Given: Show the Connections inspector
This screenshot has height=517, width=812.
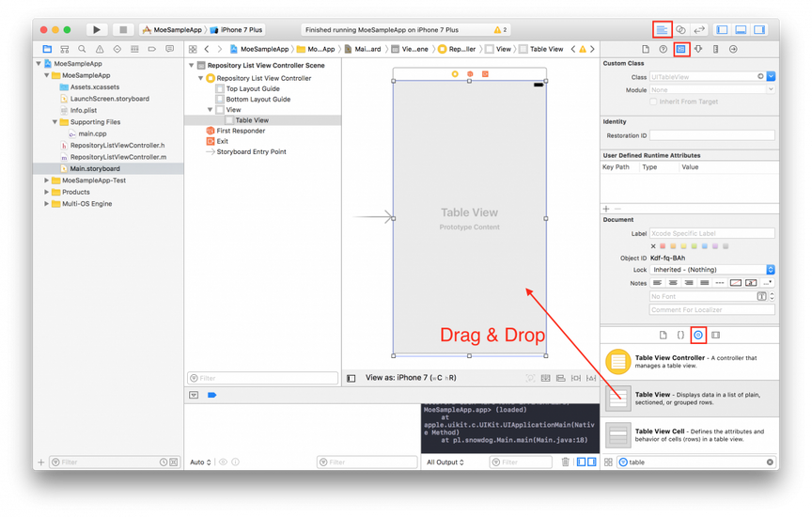Looking at the screenshot, I should (x=733, y=49).
